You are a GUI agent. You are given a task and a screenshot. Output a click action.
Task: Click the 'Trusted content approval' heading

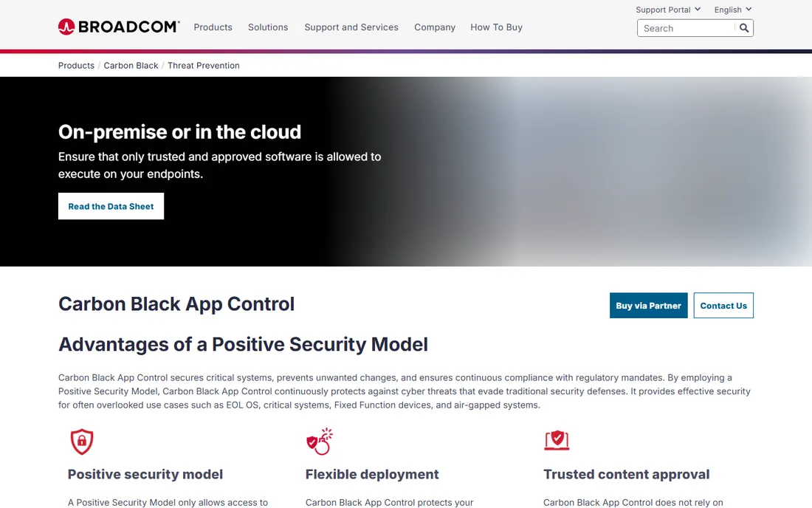(626, 474)
